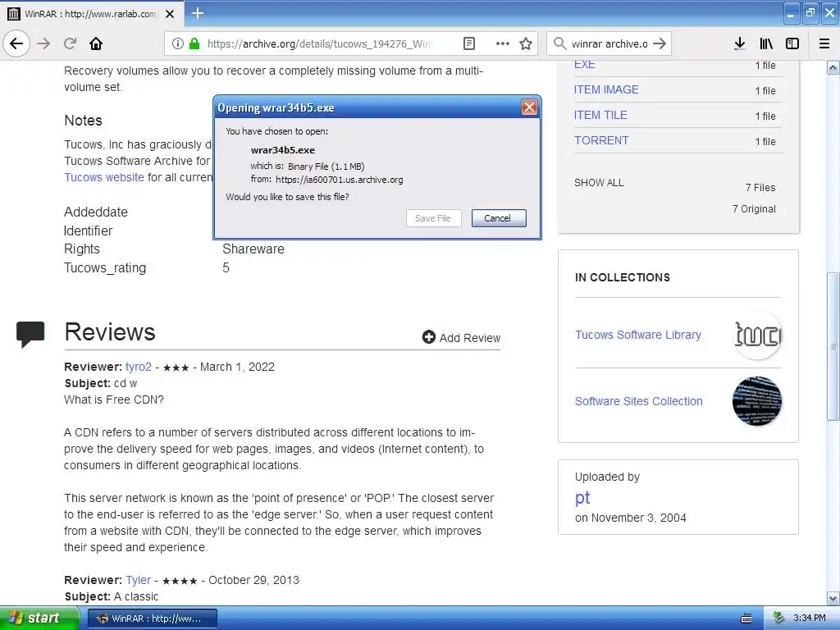Screen dimensions: 840x630
Task: Select the WinRAR archive.org tab
Action: tap(92, 14)
